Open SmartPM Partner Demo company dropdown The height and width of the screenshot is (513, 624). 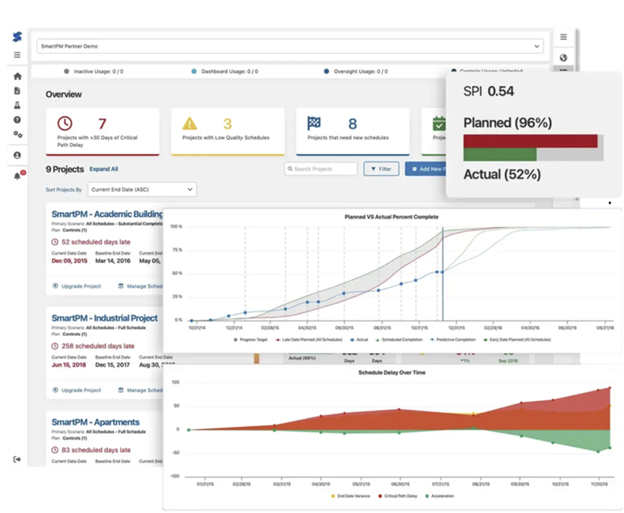[290, 46]
